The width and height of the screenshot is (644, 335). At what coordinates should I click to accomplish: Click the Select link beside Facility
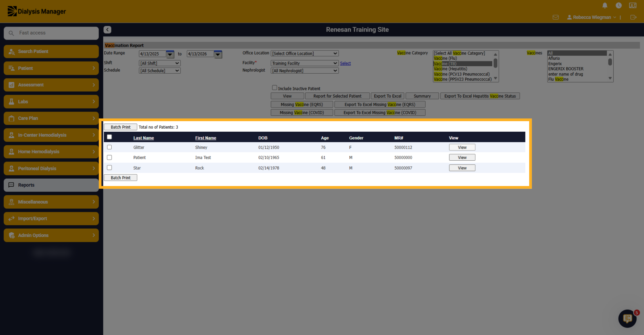345,63
